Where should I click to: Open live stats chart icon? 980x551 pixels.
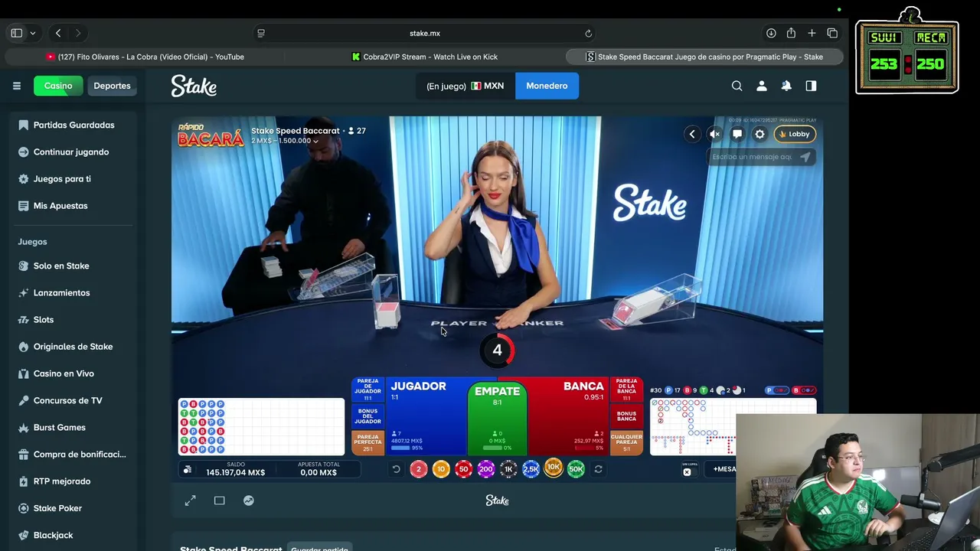click(249, 500)
